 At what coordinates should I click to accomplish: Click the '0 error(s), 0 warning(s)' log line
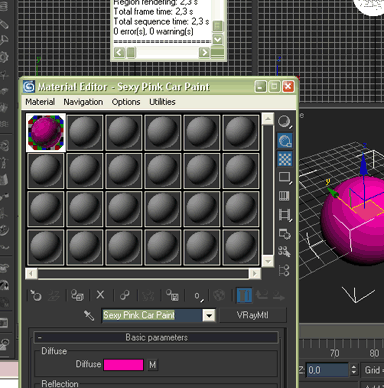pos(153,31)
